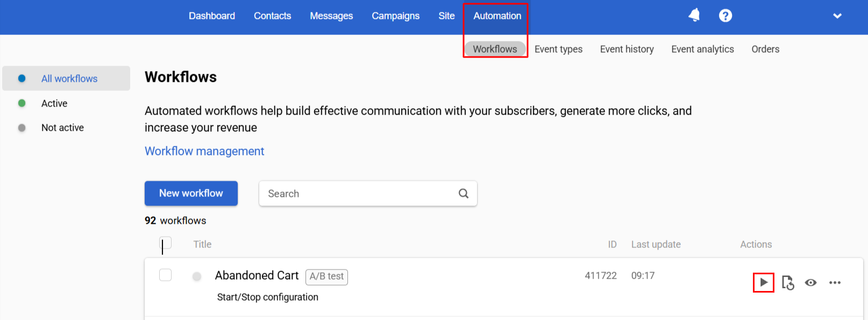This screenshot has width=868, height=320.
Task: Click the Actions column header
Action: tap(756, 244)
